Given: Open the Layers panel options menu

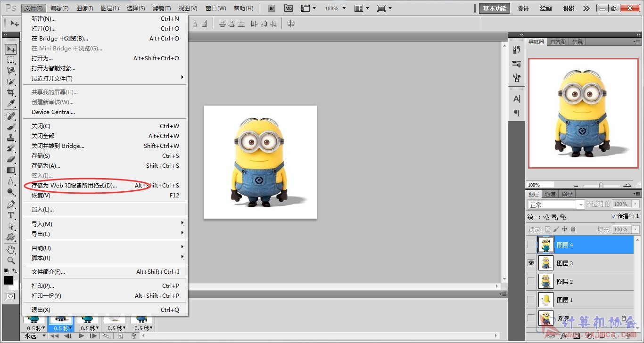Looking at the screenshot, I should tap(637, 194).
